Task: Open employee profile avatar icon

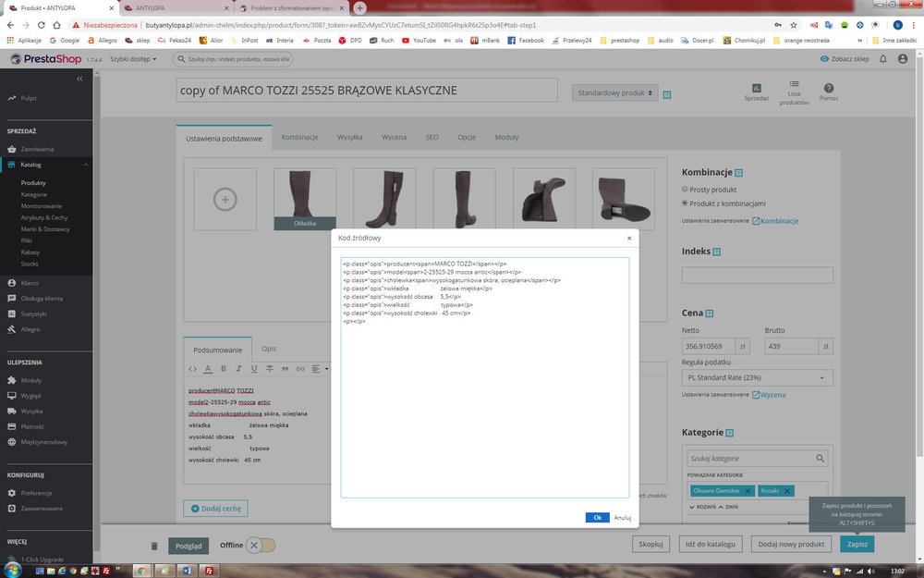Action: point(903,59)
